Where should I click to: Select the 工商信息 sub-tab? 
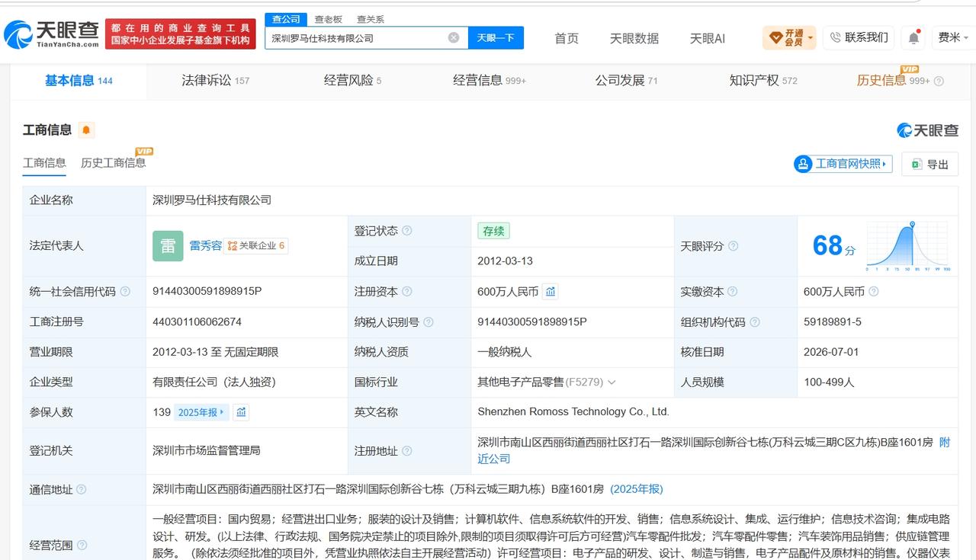pyautogui.click(x=44, y=163)
